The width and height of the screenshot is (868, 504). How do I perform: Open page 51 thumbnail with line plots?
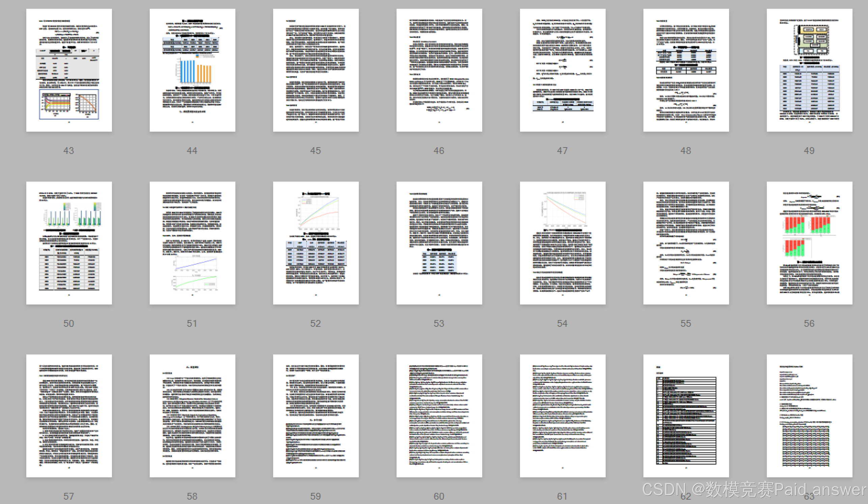tap(192, 243)
